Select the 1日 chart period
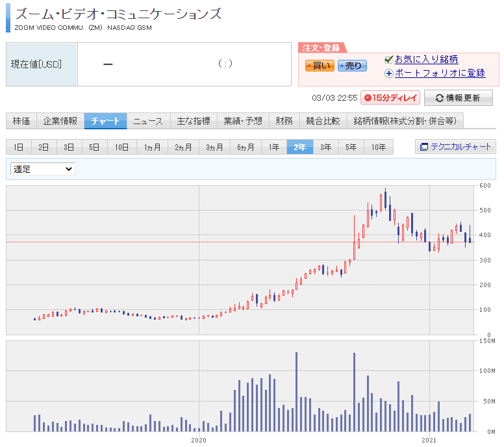Image resolution: width=504 pixels, height=447 pixels. [x=19, y=147]
